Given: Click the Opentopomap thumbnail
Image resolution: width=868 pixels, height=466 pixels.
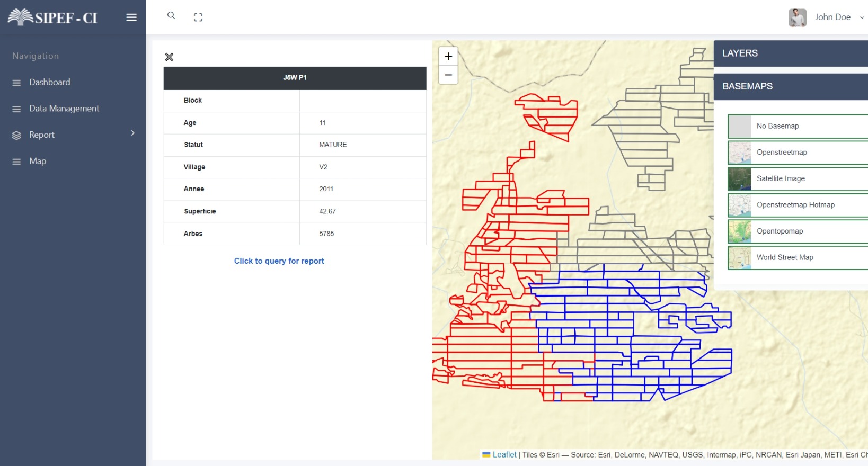Looking at the screenshot, I should click(x=740, y=231).
